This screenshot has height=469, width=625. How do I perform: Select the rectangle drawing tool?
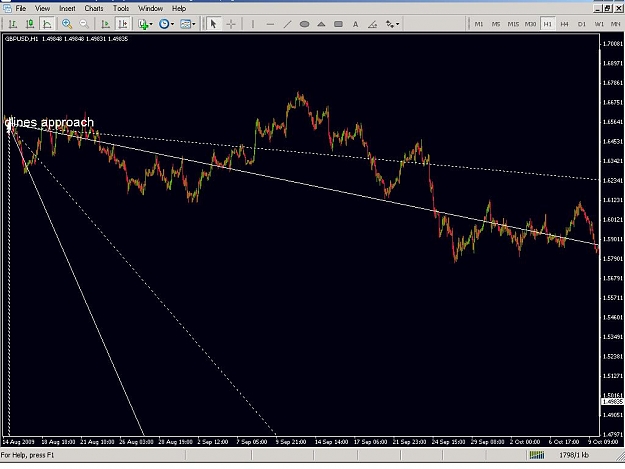(338, 24)
